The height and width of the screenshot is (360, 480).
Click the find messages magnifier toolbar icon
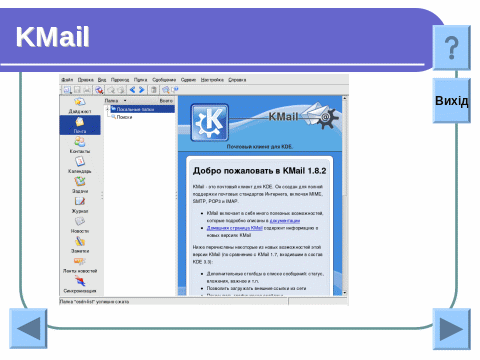click(x=165, y=90)
